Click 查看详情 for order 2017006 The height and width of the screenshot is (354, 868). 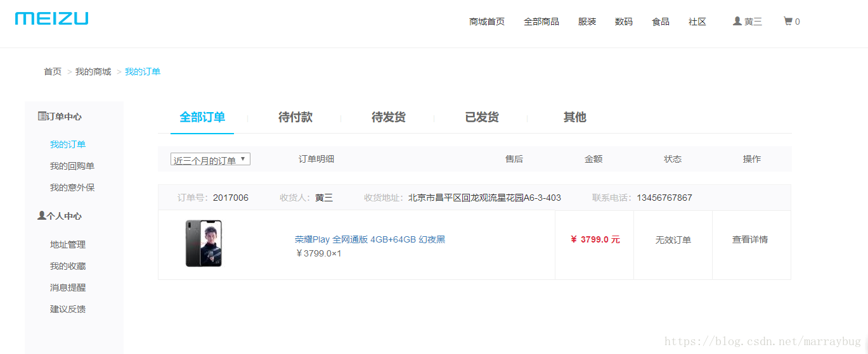tap(750, 239)
